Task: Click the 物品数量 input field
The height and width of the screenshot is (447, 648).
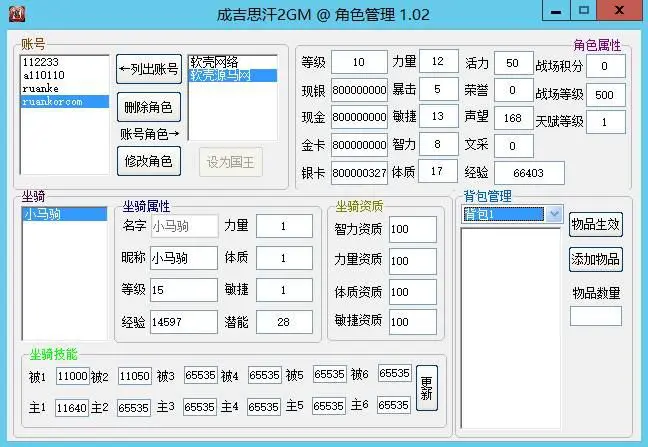Action: pyautogui.click(x=596, y=316)
